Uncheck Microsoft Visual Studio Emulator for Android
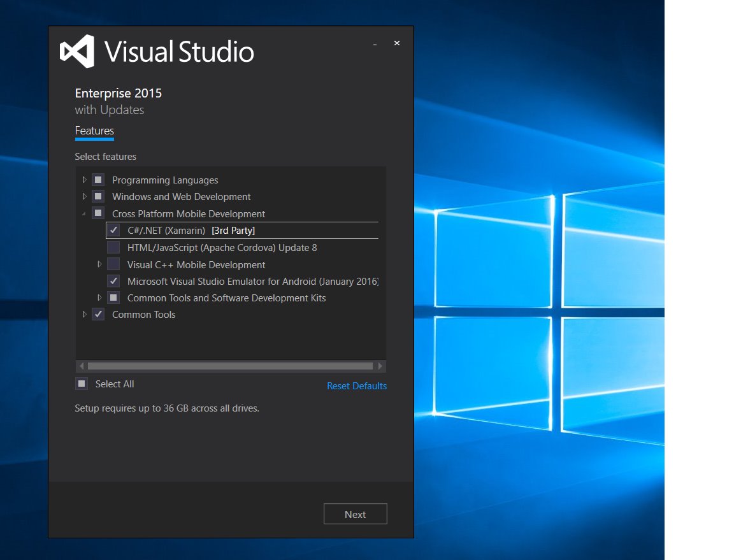Image resolution: width=734 pixels, height=560 pixels. click(x=113, y=281)
